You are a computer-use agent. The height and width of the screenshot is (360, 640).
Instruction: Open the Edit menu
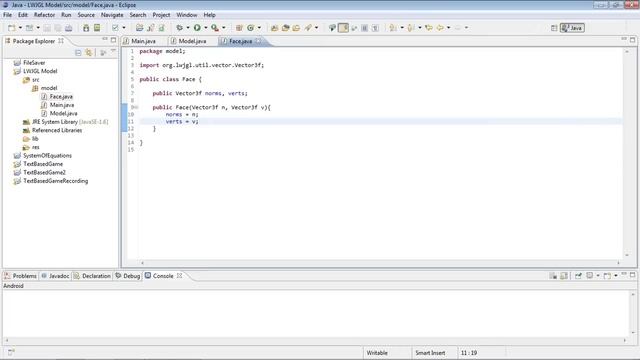(23, 15)
